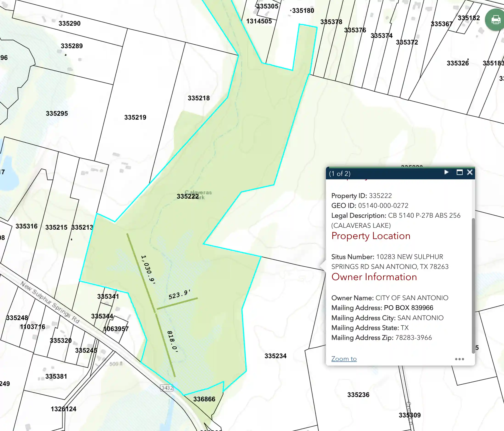504x431 pixels.
Task: Select parcel 336866 near the road
Action: 204,399
